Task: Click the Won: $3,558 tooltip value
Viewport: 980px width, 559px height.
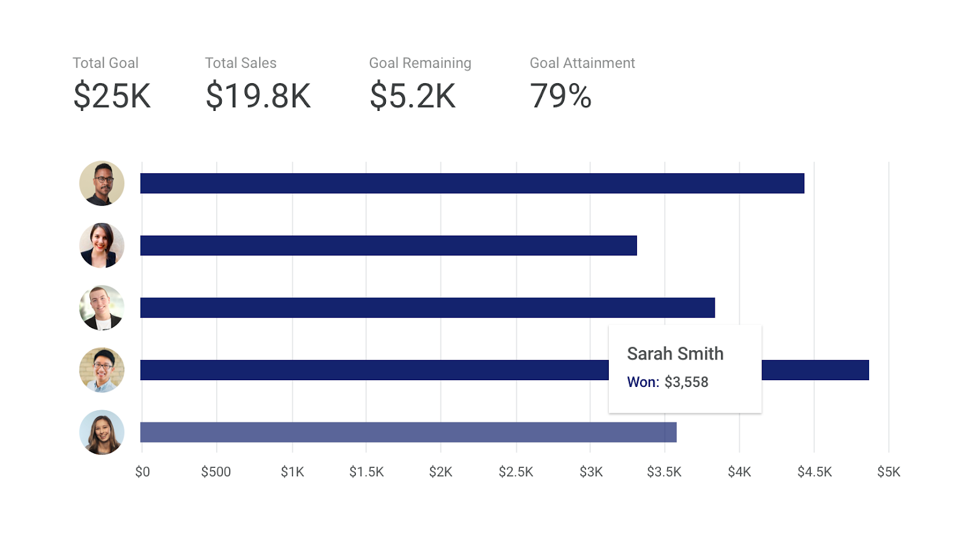Action: (x=668, y=382)
